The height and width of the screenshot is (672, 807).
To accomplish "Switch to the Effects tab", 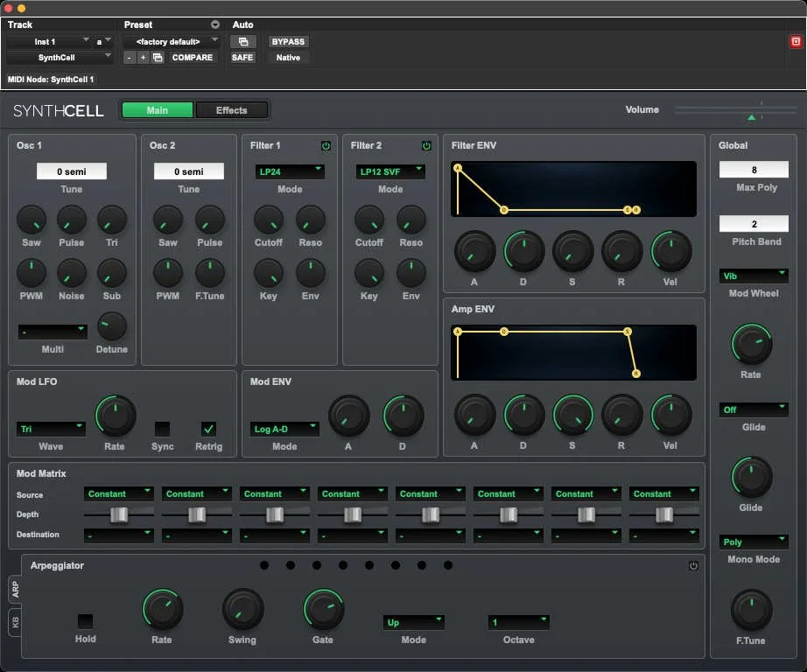I will [x=231, y=110].
